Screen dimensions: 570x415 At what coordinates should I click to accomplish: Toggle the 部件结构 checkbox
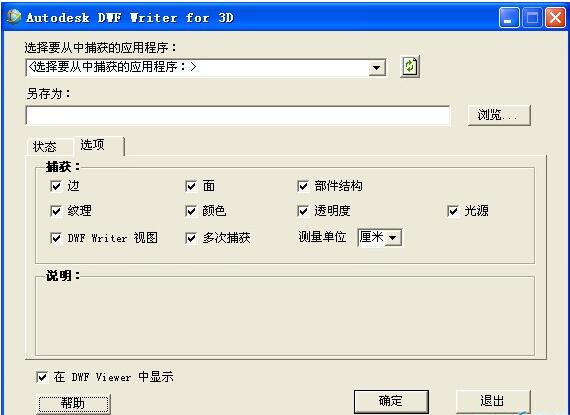(x=303, y=186)
